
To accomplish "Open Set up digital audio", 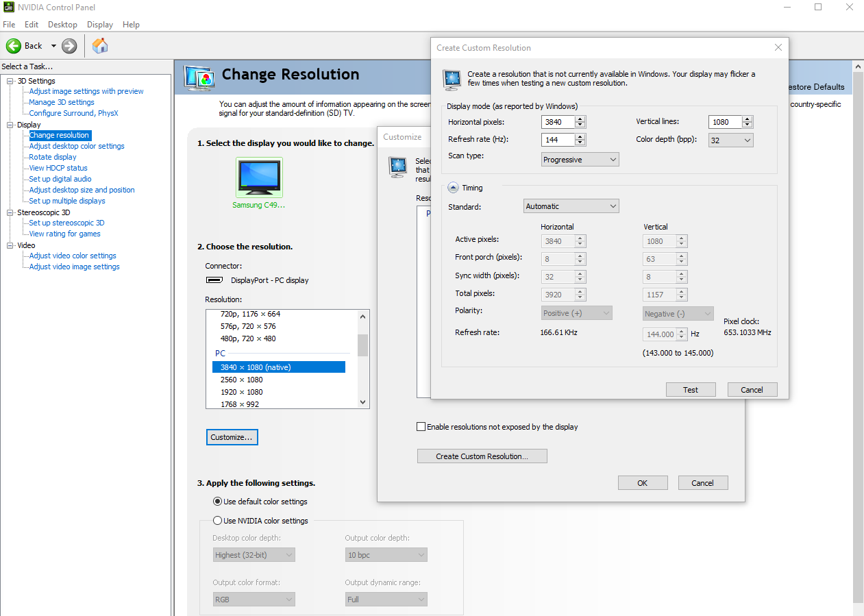I will click(60, 179).
